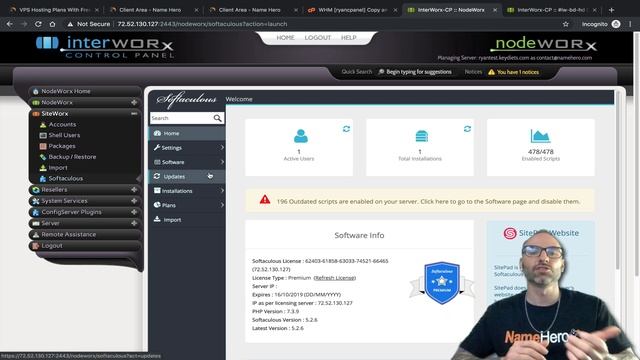Switch to WHM ryancpanel tab
The height and width of the screenshot is (360, 640).
353,10
